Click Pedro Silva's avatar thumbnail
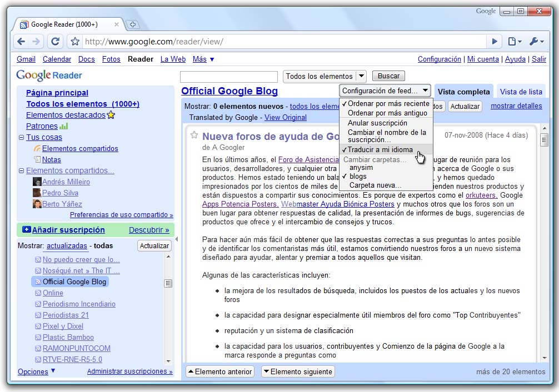Image resolution: width=559 pixels, height=392 pixels. pyautogui.click(x=37, y=193)
